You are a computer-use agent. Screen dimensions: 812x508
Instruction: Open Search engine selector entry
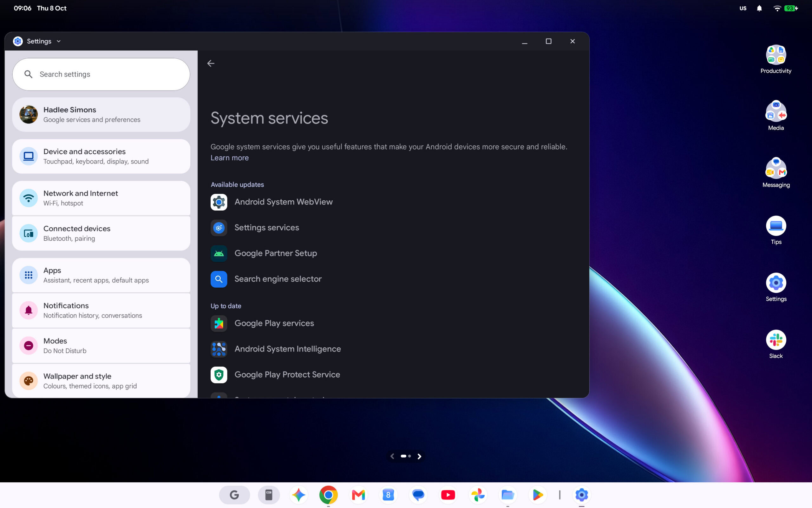[x=393, y=279]
